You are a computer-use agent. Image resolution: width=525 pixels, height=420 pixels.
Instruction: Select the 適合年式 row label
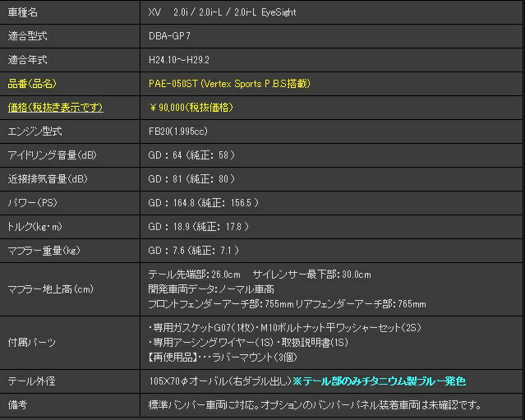click(27, 60)
